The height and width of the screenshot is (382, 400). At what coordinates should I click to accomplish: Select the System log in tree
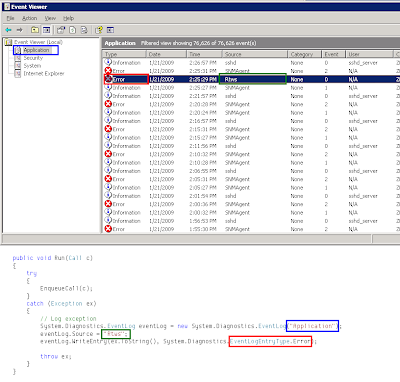[x=32, y=66]
